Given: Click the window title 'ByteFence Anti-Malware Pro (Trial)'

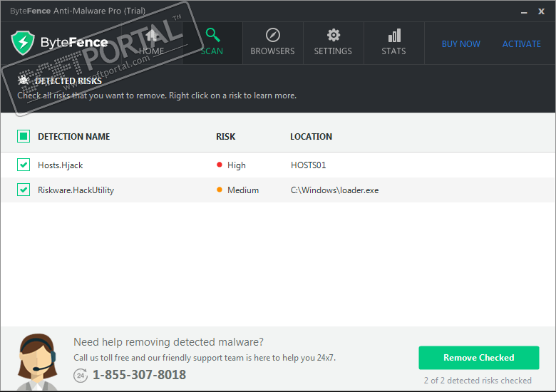Looking at the screenshot, I should click(78, 11).
